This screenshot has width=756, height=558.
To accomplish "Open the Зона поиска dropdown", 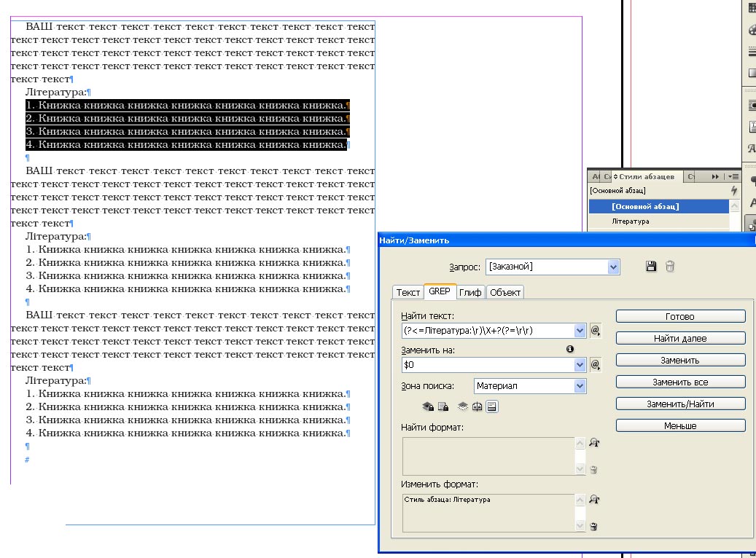I will click(x=580, y=386).
